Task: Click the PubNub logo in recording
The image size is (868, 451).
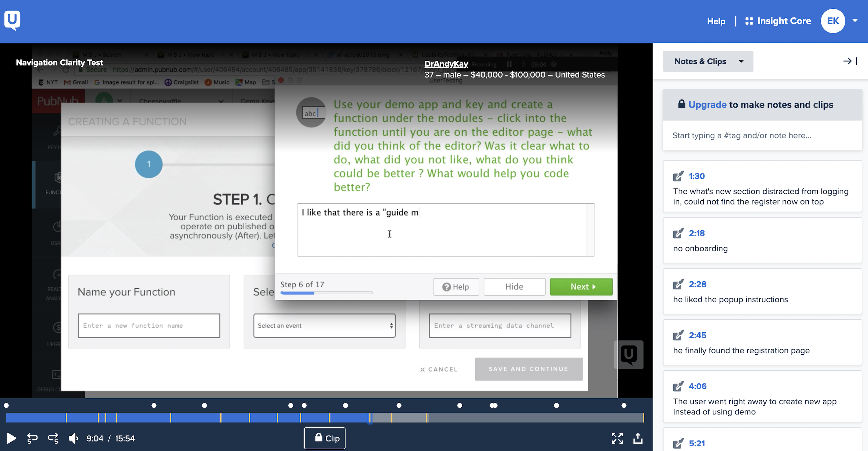Action: pyautogui.click(x=58, y=101)
